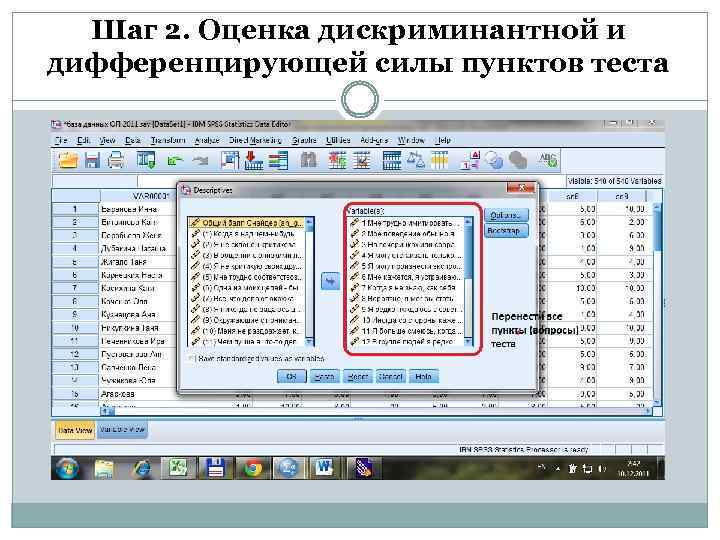Screen dimensions: 720x540
Task: Click the Redo gray arrow icon
Action: [200, 161]
